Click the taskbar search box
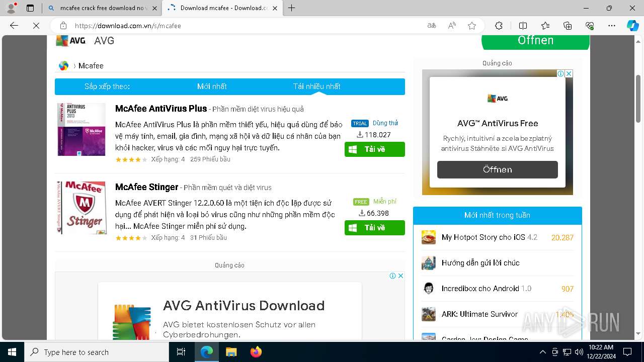 coord(97,352)
